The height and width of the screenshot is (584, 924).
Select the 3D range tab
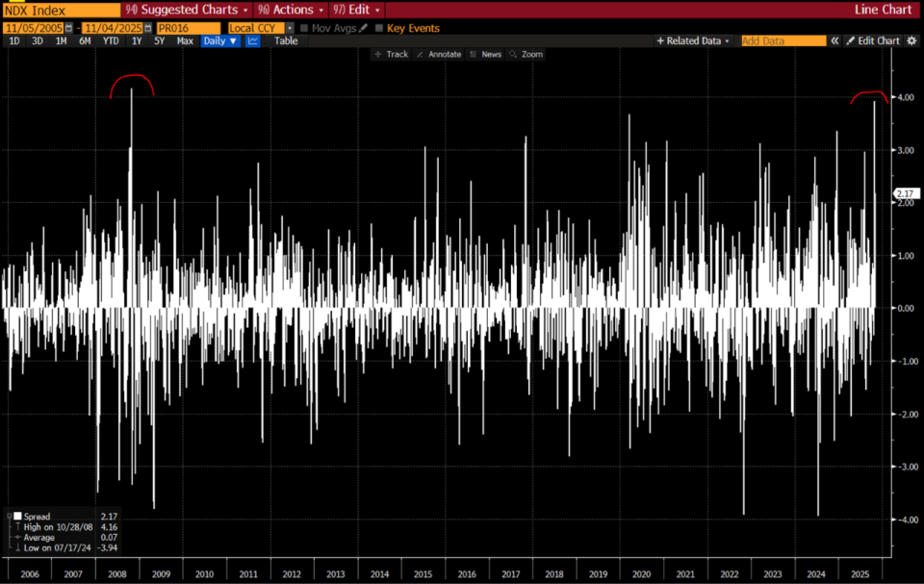[x=38, y=40]
